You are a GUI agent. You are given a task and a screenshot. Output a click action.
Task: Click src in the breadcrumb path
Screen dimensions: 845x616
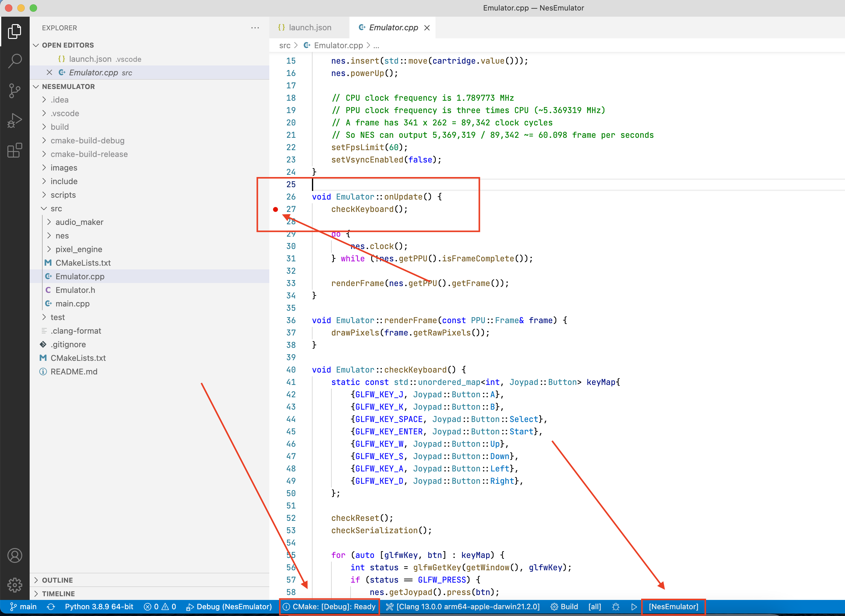[x=285, y=45]
